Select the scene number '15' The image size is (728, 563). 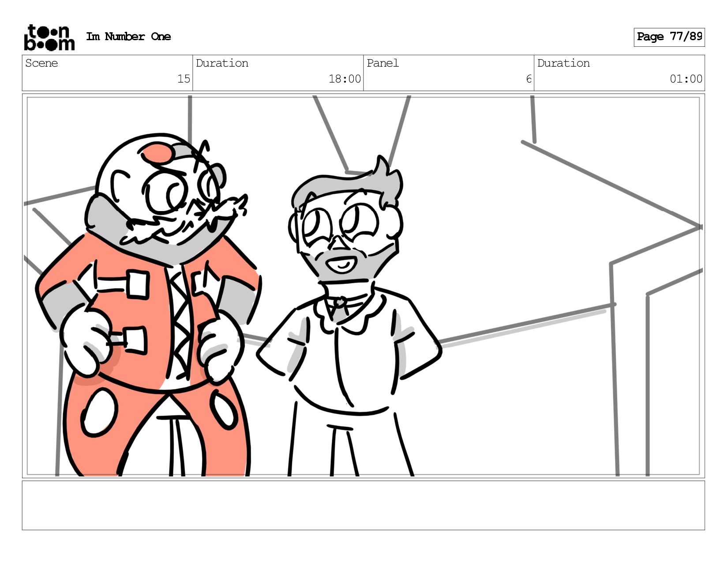point(184,79)
